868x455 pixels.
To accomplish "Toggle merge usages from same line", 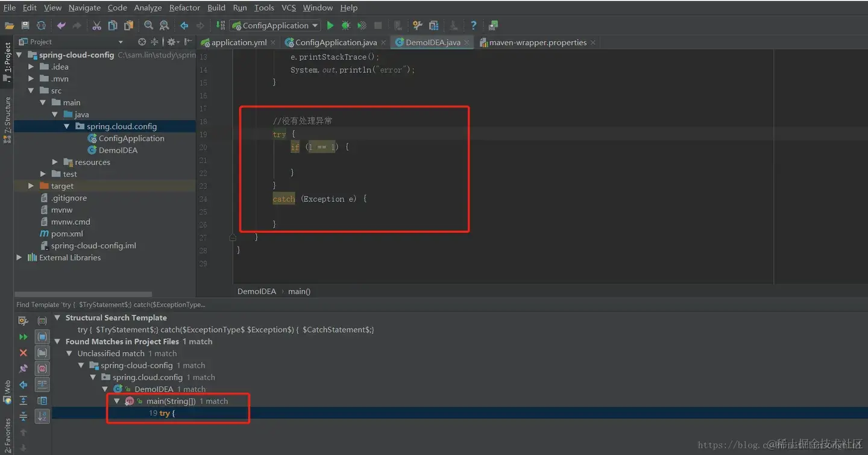I will tap(42, 384).
